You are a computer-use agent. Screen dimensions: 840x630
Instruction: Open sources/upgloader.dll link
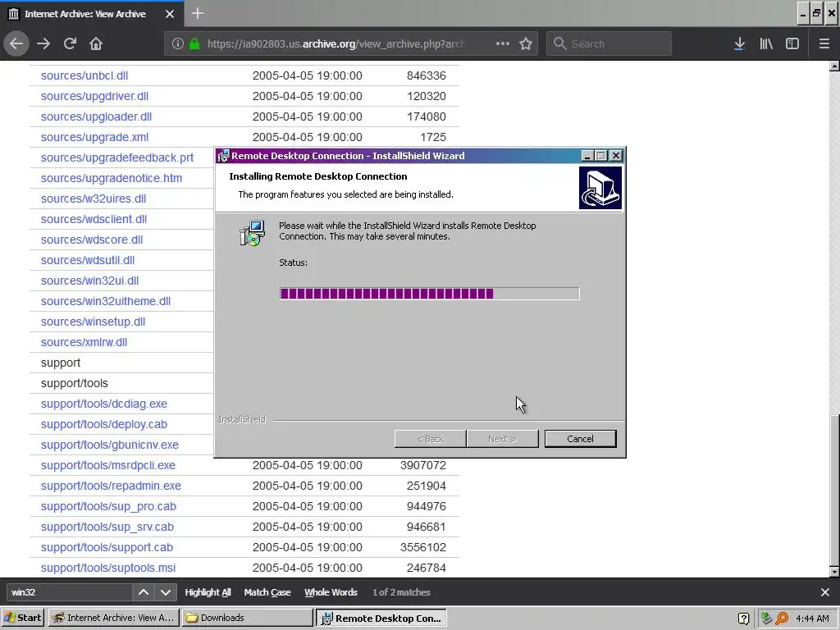[x=96, y=116]
